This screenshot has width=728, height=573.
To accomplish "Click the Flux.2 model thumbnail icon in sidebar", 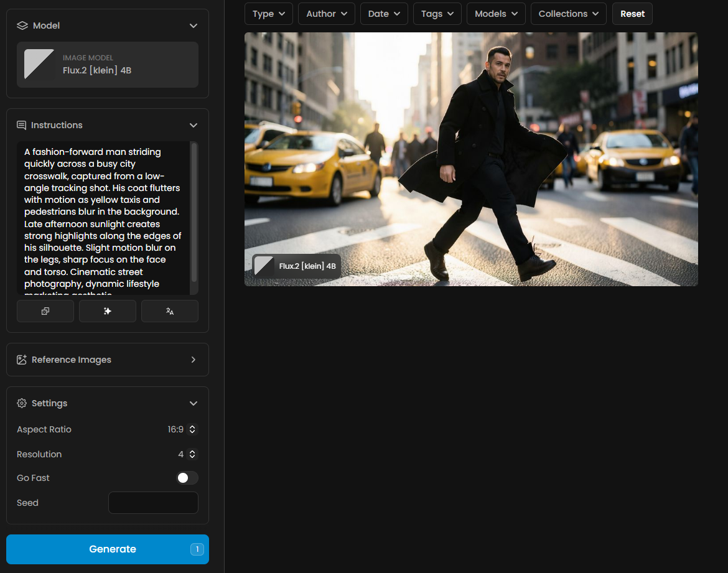I will pos(39,64).
